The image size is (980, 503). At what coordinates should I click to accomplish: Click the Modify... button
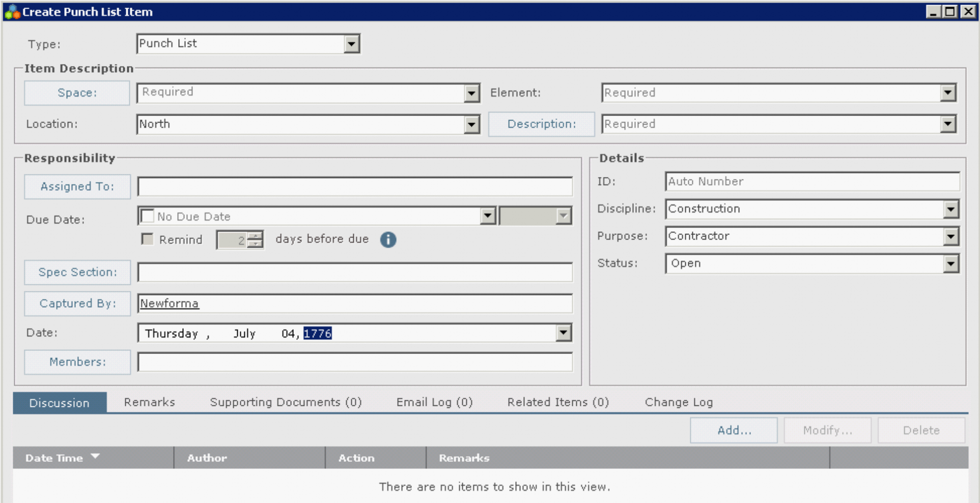pos(828,430)
